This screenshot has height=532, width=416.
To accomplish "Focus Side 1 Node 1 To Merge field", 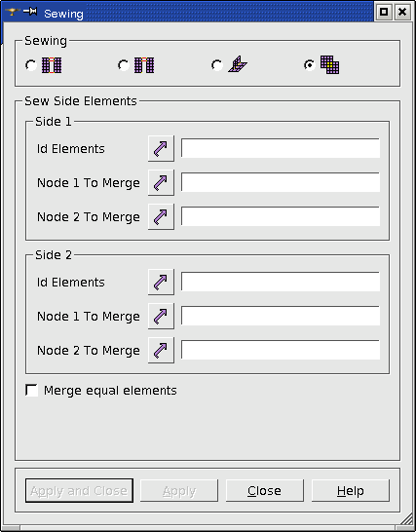I will [x=281, y=182].
